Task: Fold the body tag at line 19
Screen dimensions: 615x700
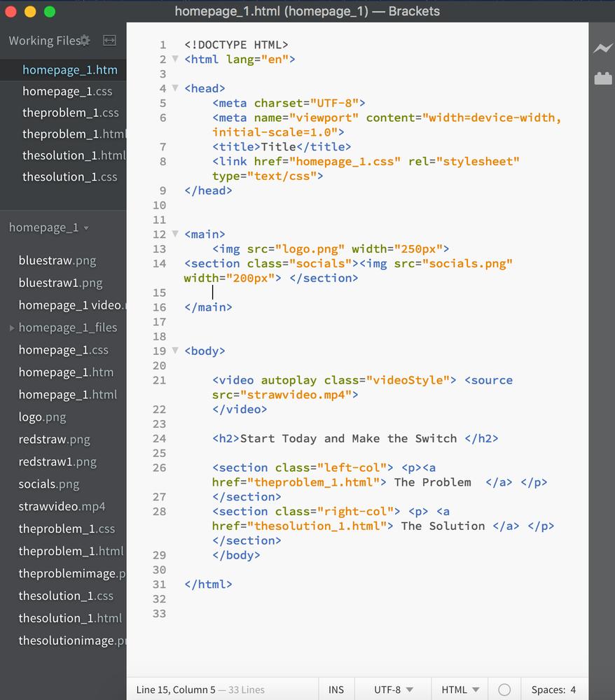Action: [x=176, y=351]
